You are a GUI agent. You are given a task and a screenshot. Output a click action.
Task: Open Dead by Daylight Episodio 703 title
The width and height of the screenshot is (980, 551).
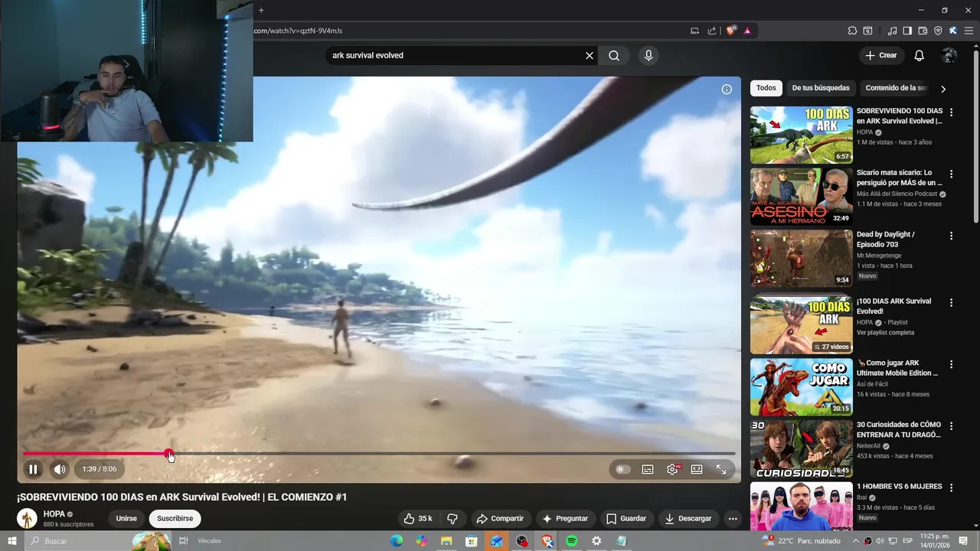click(885, 240)
